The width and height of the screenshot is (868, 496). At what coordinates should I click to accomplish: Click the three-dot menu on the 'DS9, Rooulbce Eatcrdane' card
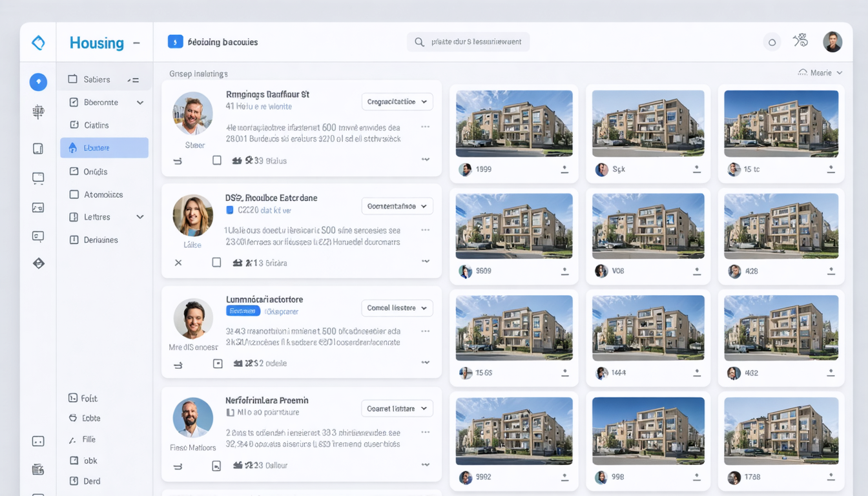pyautogui.click(x=425, y=229)
